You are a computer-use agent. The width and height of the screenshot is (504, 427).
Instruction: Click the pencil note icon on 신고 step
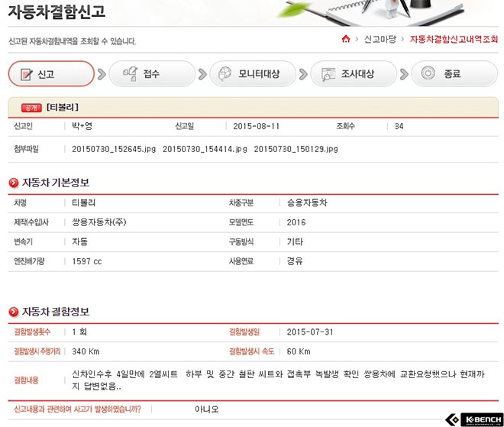27,74
